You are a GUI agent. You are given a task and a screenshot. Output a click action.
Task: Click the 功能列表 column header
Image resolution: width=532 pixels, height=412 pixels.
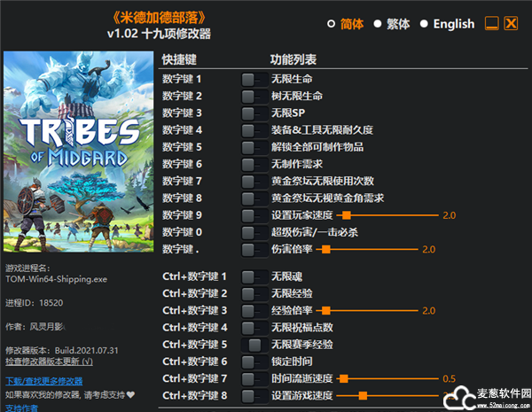pyautogui.click(x=293, y=59)
